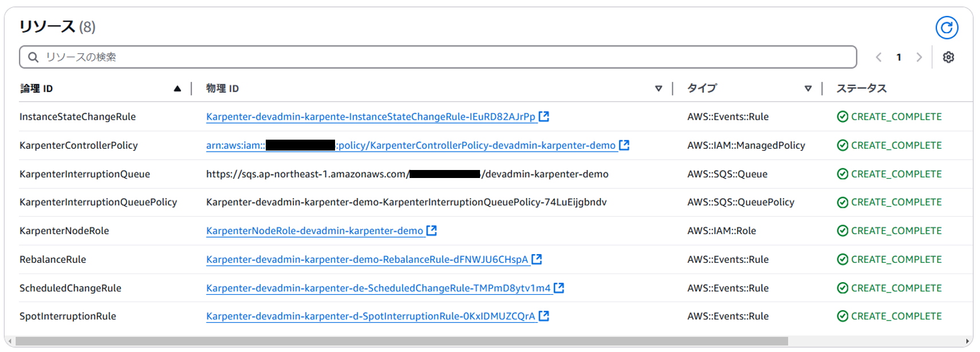Click logical ID KarpenterInterruptionQueue cell

click(x=85, y=174)
